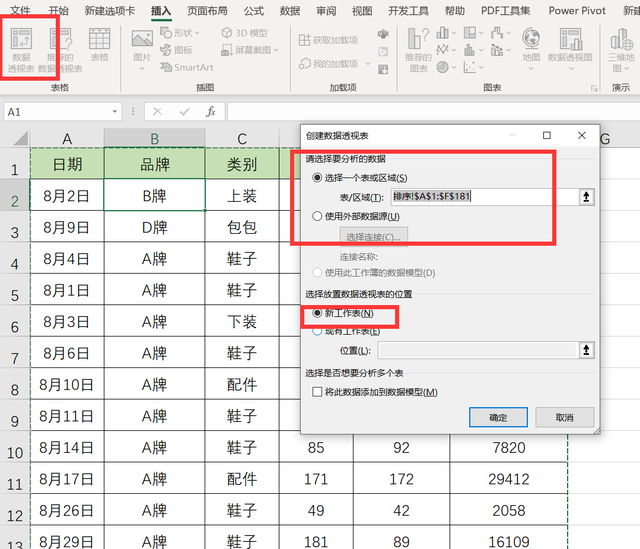This screenshot has width=640, height=549.
Task: Switch to the 开发工具 tab
Action: click(408, 11)
